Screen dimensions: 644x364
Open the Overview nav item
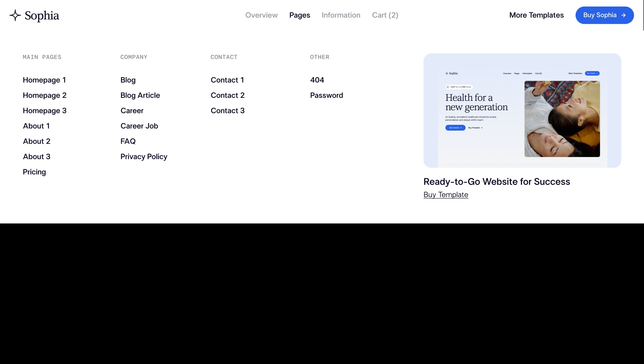click(x=261, y=15)
